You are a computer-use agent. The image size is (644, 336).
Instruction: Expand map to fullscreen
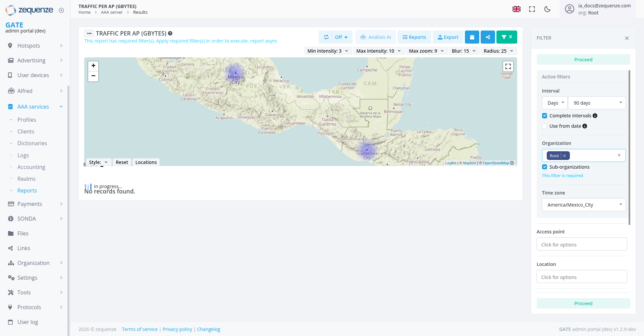point(508,66)
